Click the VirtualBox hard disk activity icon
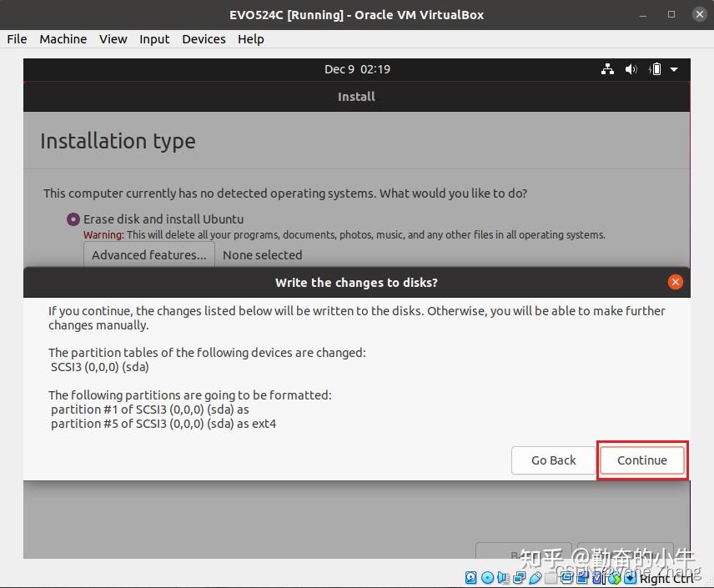714x588 pixels. point(470,578)
